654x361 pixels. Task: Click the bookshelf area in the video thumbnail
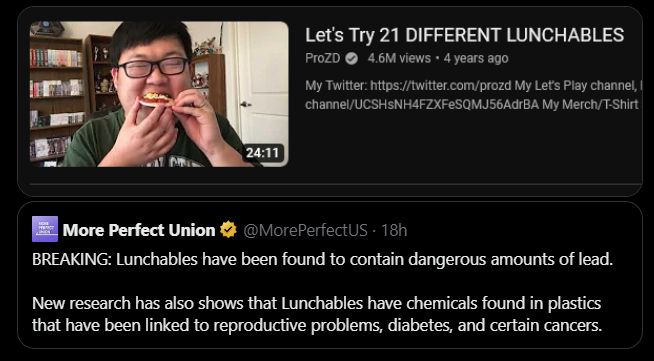point(57,100)
